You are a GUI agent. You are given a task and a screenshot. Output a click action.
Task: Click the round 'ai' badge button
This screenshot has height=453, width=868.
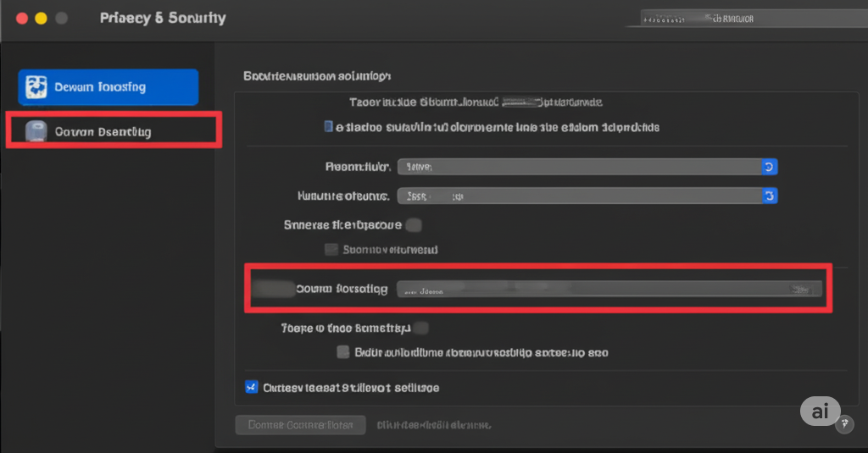coord(820,411)
